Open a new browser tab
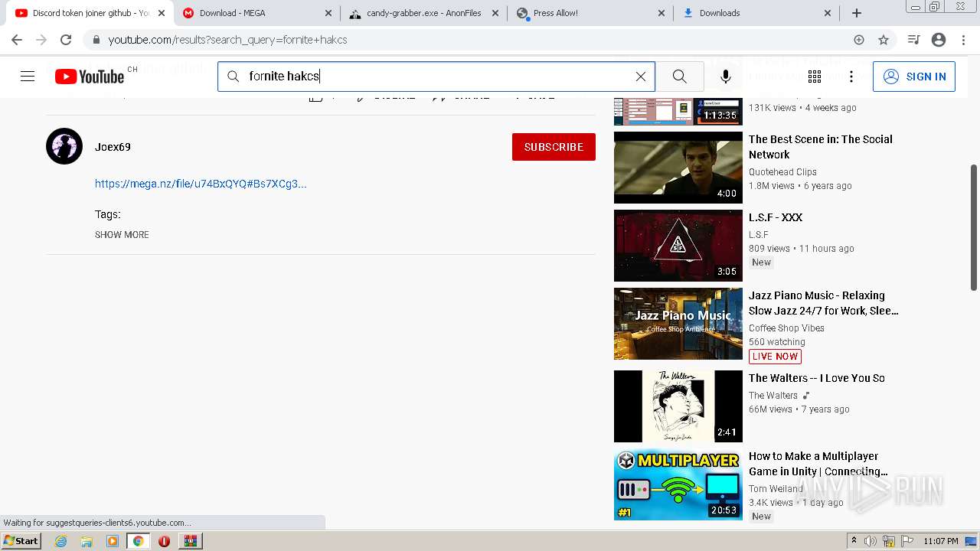980x551 pixels. 857,13
